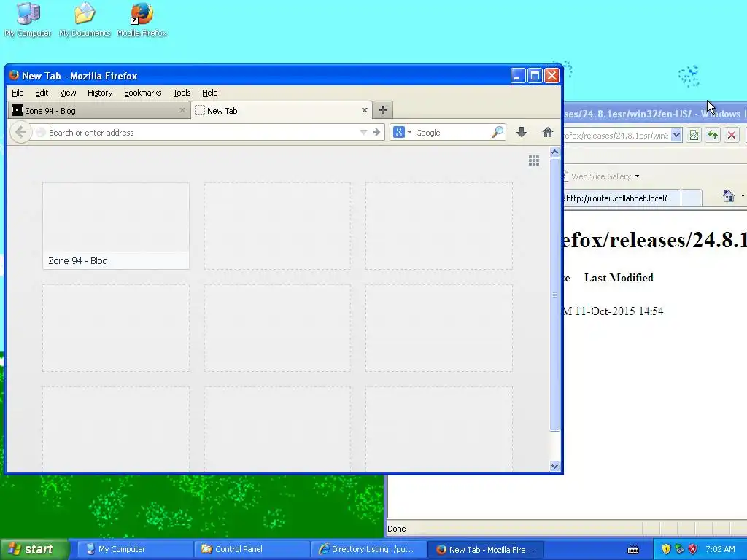Image resolution: width=747 pixels, height=560 pixels.
Task: Click IE refresh button
Action: point(713,135)
